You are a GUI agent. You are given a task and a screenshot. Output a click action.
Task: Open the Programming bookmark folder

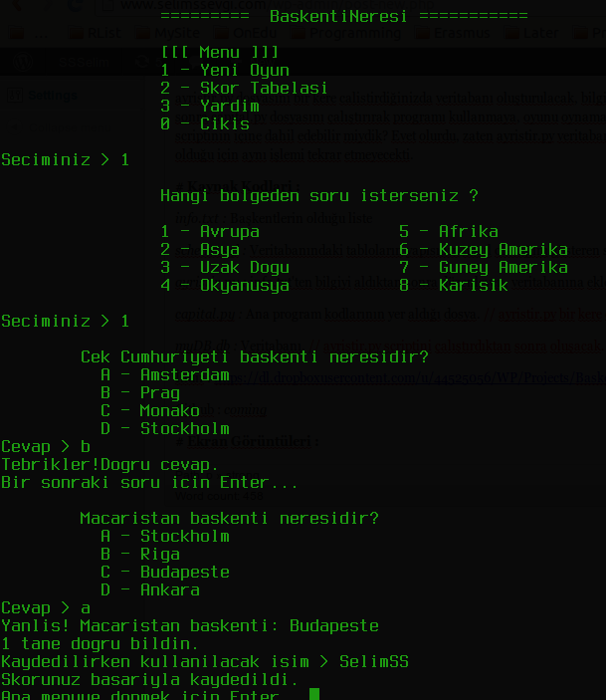[x=346, y=33]
